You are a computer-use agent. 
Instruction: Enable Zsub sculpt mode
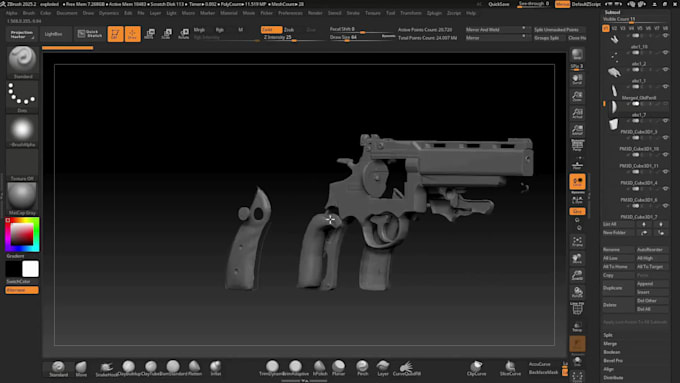(x=289, y=29)
